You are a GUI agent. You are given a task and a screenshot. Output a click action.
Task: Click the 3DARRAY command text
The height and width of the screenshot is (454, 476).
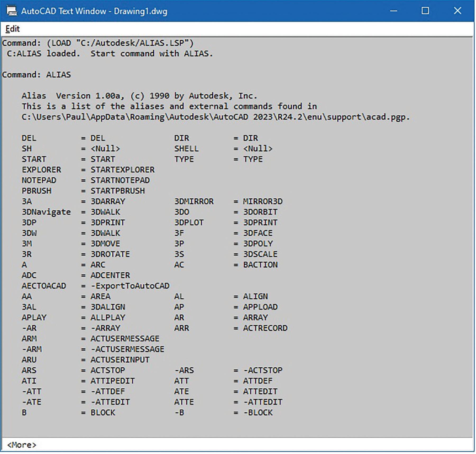pos(108,201)
